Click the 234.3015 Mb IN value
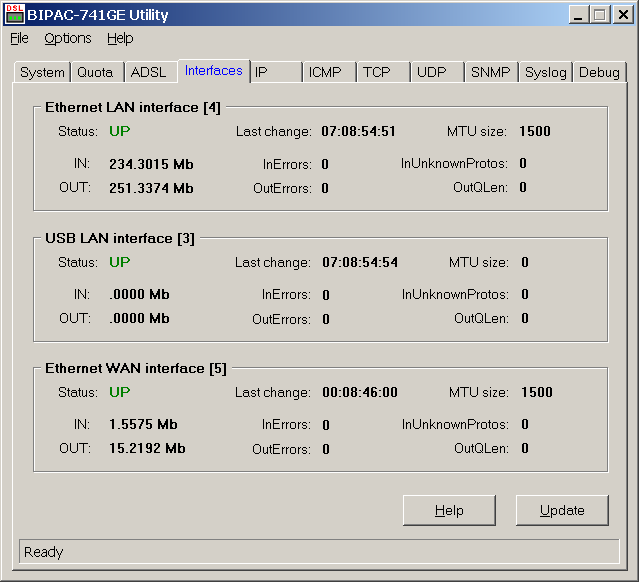Viewport: 639px width, 582px height. pyautogui.click(x=151, y=164)
